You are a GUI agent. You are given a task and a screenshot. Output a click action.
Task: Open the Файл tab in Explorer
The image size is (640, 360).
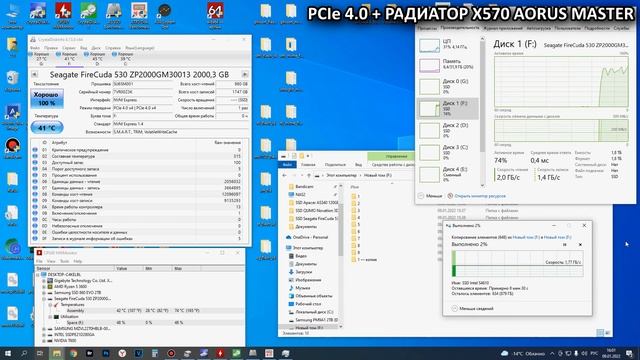[287, 164]
